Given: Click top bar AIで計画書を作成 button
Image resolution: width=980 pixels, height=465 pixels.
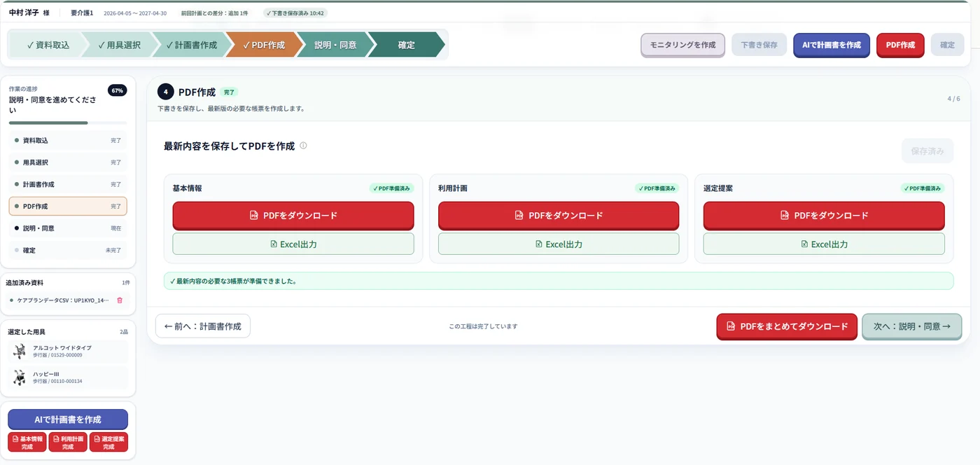Looking at the screenshot, I should pos(832,45).
